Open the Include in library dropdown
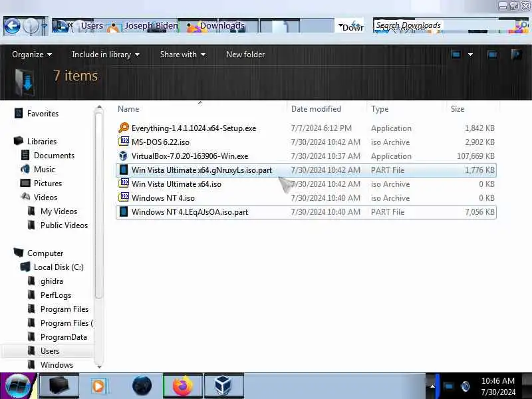The image size is (532, 399). coord(106,55)
